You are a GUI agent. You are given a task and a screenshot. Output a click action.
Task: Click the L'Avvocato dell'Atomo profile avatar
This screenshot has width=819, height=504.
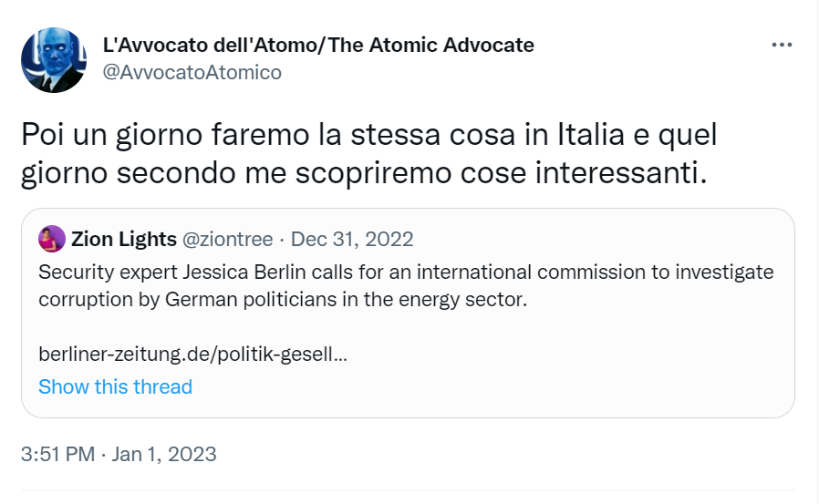[x=54, y=59]
